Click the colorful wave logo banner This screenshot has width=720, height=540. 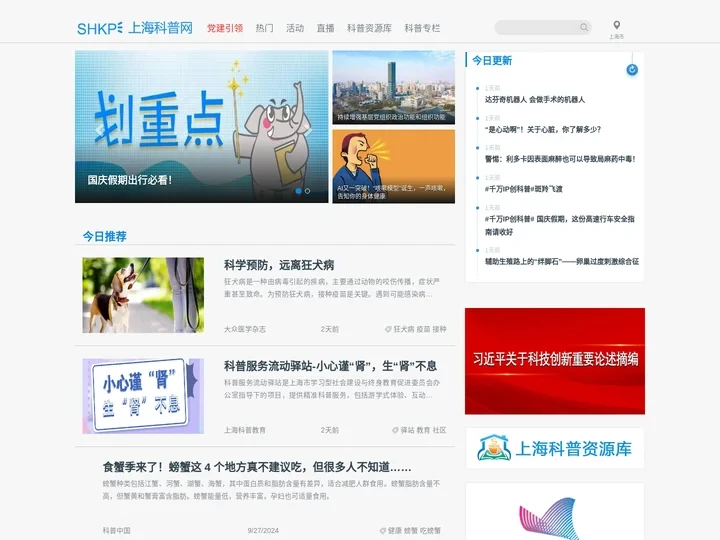tap(555, 512)
